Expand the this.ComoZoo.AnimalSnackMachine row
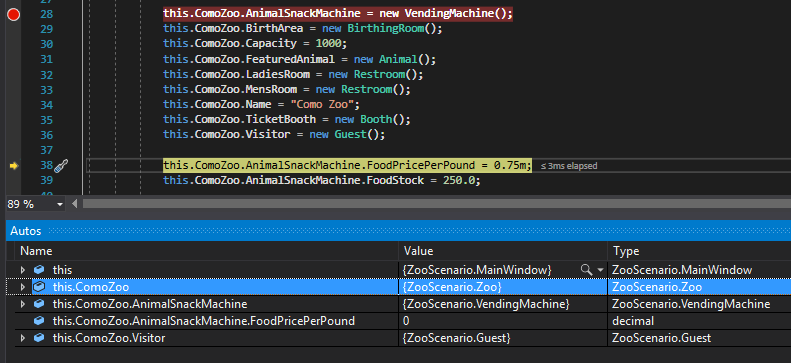Image resolution: width=791 pixels, height=363 pixels. pyautogui.click(x=23, y=304)
